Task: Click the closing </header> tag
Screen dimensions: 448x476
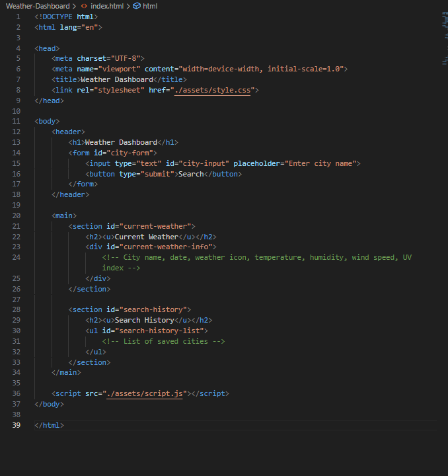Action: (70, 194)
